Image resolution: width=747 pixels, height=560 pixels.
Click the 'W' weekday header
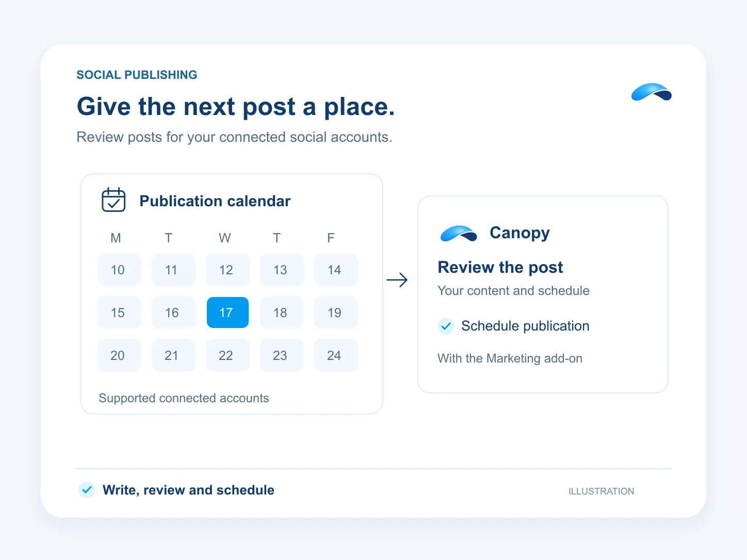tap(224, 238)
